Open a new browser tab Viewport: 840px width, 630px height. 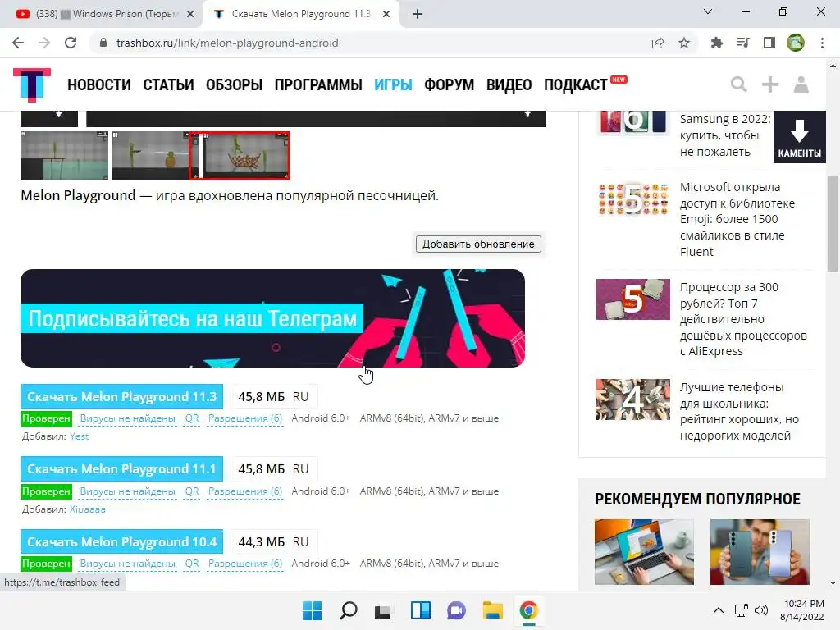pos(418,14)
